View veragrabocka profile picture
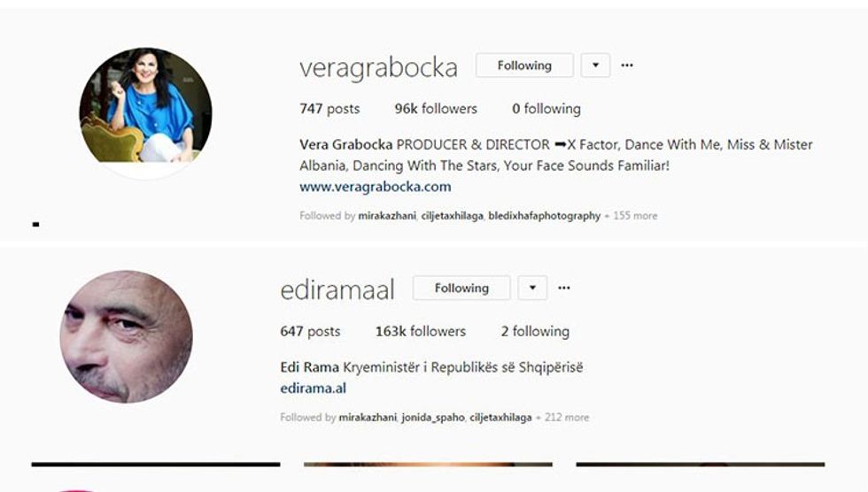The height and width of the screenshot is (492, 868). click(x=145, y=113)
